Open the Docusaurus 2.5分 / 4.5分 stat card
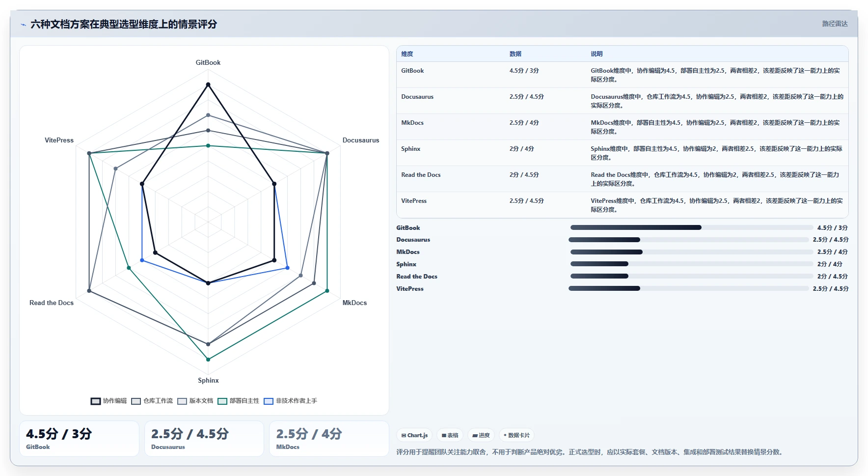The image size is (868, 476). click(x=204, y=439)
